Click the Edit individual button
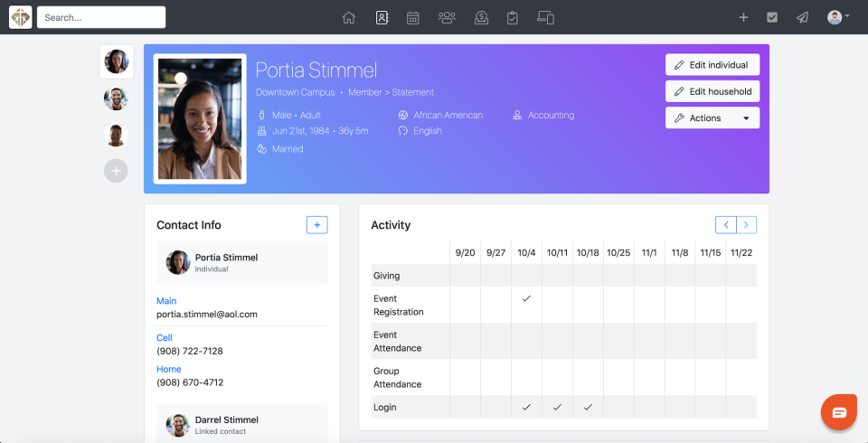The width and height of the screenshot is (868, 443). [x=712, y=65]
